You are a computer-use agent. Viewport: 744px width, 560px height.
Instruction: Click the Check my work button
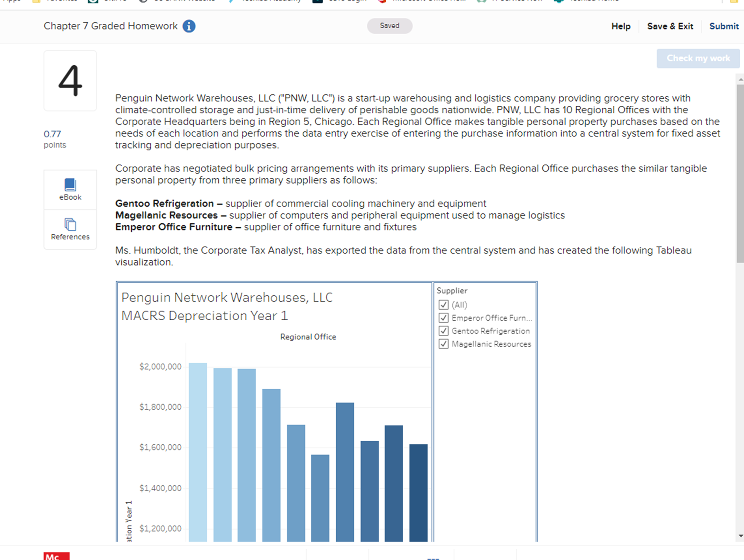coord(698,58)
